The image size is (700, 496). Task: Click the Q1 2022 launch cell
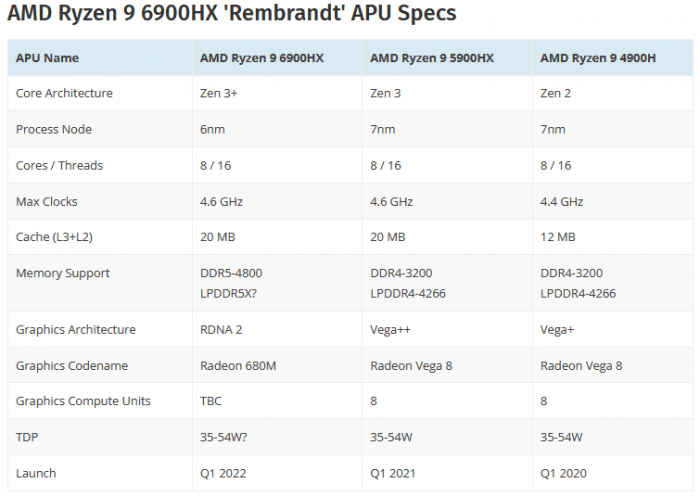tap(223, 473)
